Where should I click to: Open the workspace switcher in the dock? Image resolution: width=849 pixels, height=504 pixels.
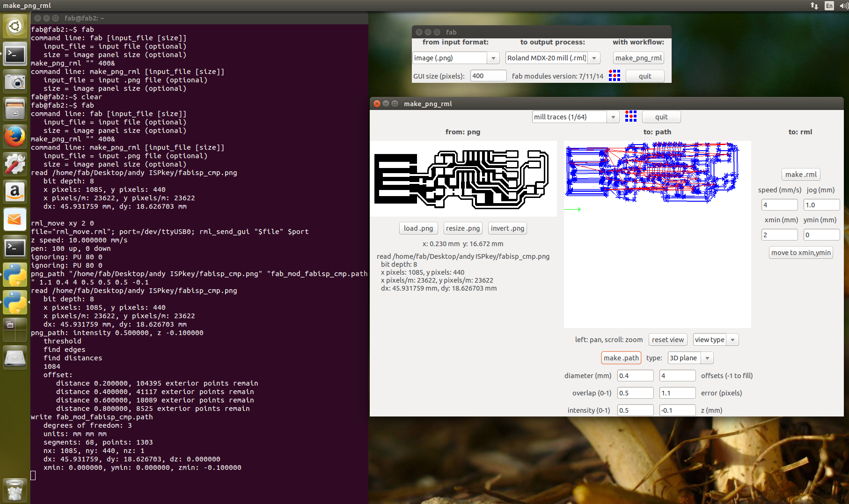point(15,330)
